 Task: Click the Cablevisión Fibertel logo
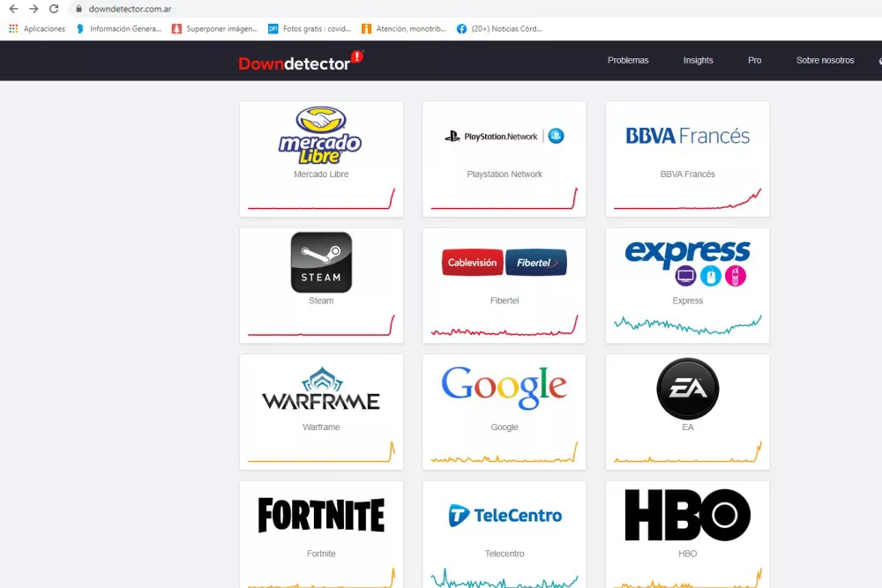[504, 263]
